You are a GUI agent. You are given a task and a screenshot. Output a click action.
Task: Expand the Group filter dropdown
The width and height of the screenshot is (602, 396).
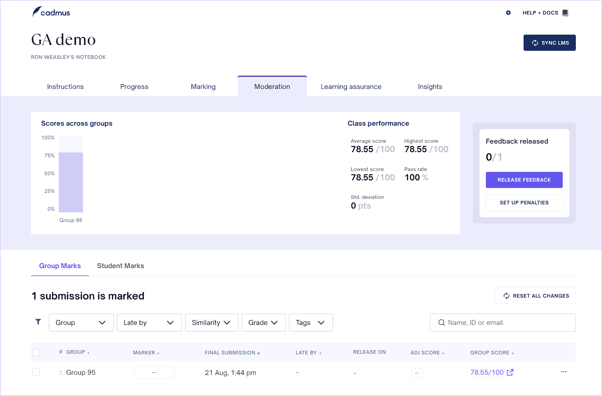click(81, 323)
